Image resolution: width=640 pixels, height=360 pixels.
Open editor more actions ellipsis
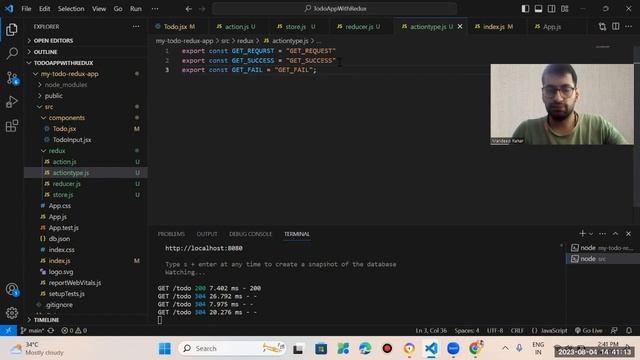pos(629,27)
